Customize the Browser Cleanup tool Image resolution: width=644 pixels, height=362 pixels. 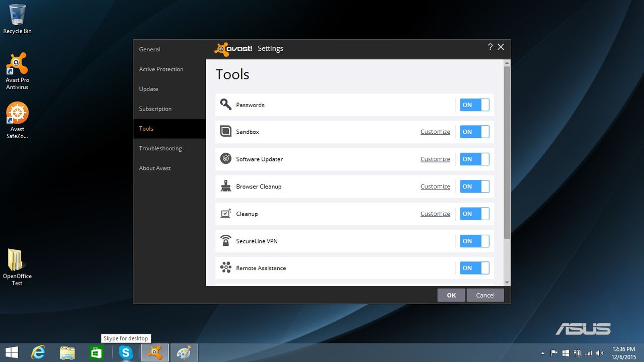pyautogui.click(x=435, y=186)
